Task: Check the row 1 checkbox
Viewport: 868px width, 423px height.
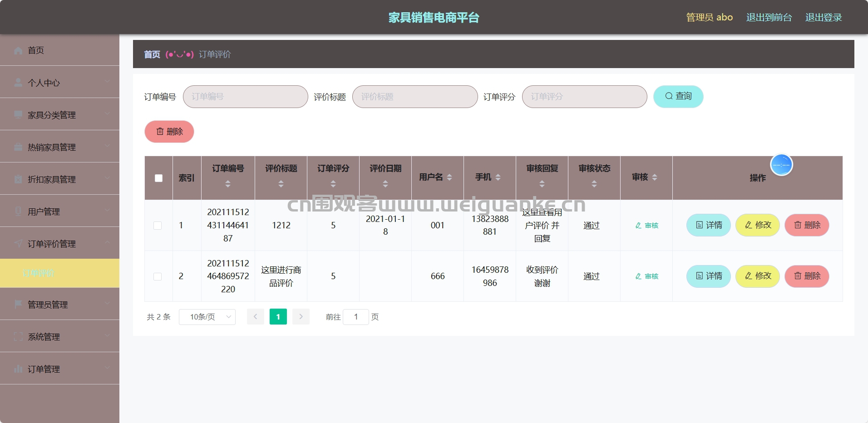Action: coord(158,226)
